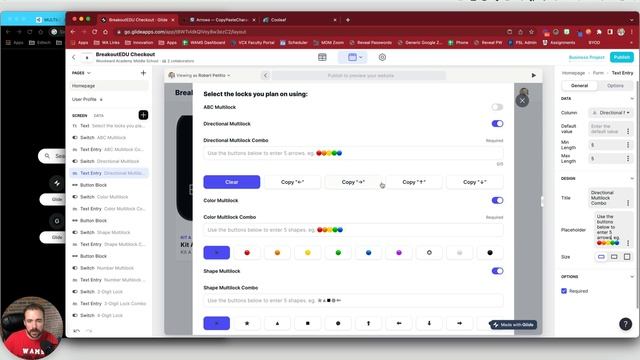
Task: Select Switch Color Multilock in component list
Action: point(109,197)
